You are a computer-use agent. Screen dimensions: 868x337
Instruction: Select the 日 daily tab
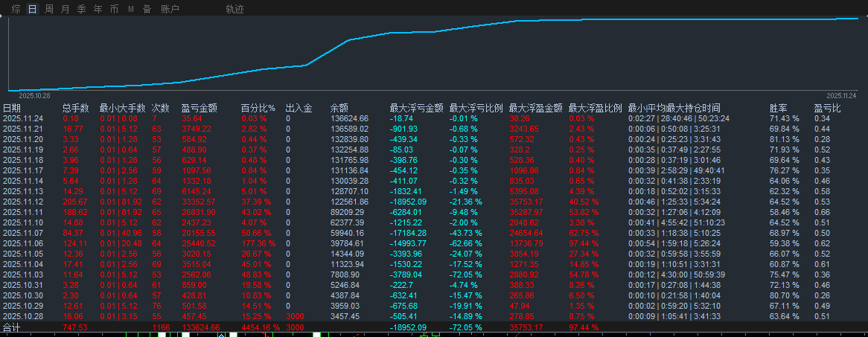(33, 9)
